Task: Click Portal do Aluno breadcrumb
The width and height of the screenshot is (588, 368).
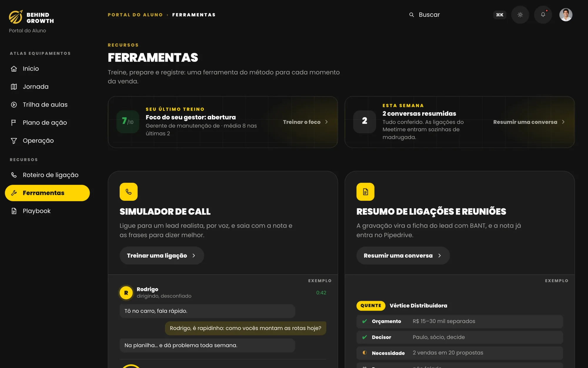Action: tap(135, 15)
